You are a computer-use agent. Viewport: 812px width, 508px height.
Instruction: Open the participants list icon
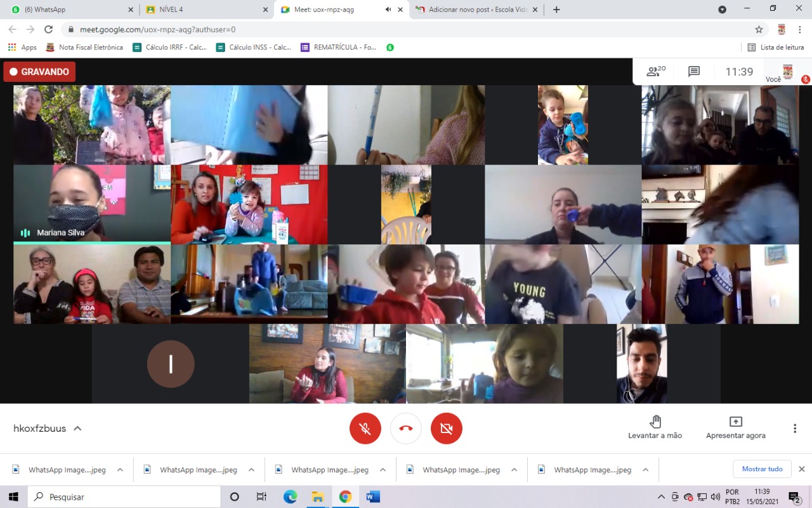[655, 72]
